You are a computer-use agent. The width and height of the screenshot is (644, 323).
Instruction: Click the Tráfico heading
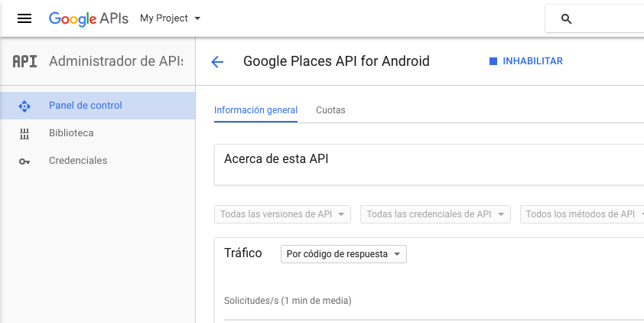[242, 253]
